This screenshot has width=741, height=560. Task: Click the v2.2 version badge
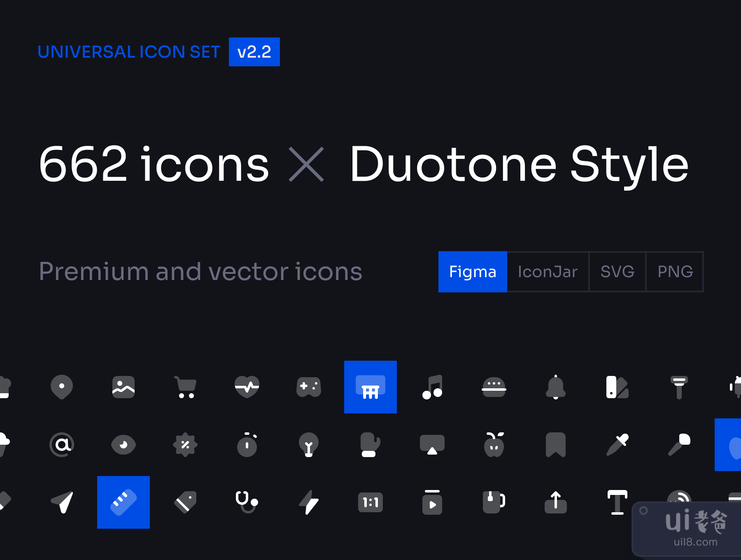254,52
